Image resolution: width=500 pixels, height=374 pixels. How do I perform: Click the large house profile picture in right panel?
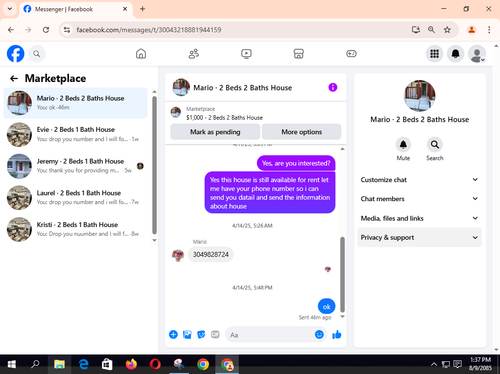[x=419, y=96]
